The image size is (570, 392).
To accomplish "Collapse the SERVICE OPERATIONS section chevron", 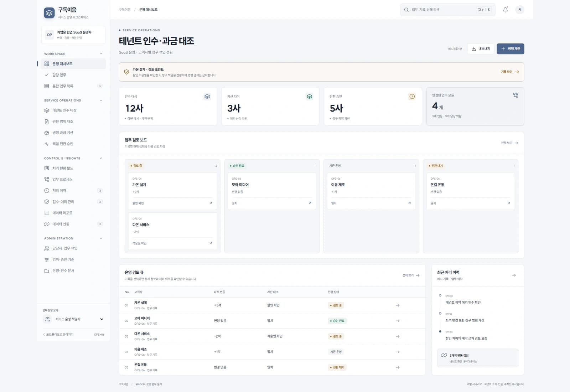I will (x=101, y=100).
